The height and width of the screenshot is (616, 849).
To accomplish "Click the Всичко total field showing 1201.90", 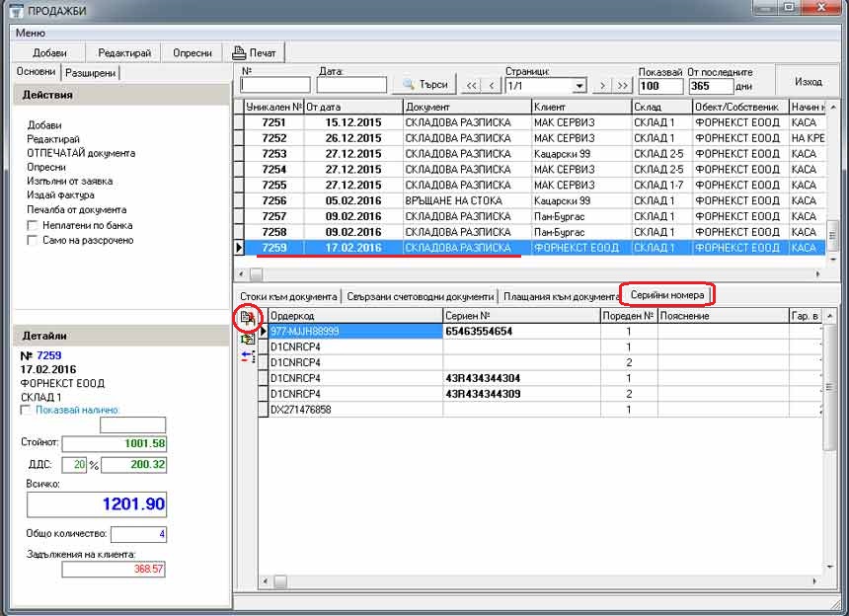I will coord(97,504).
